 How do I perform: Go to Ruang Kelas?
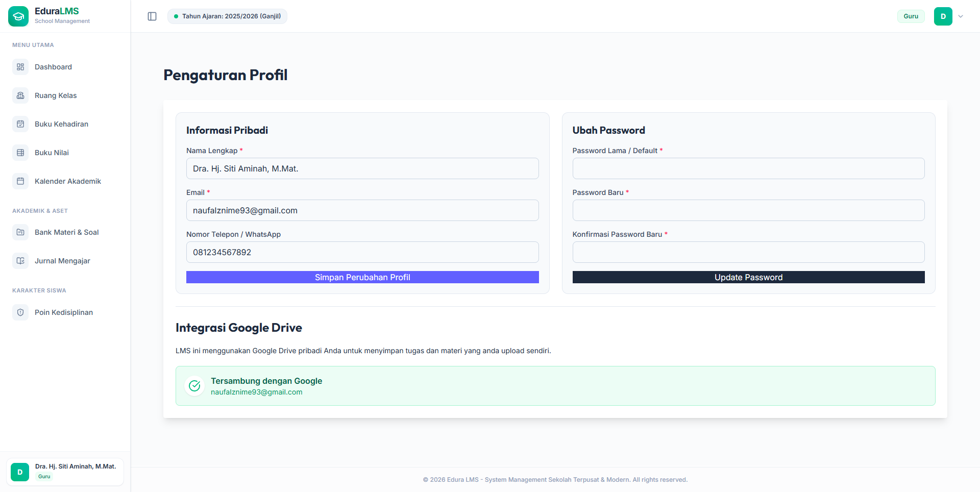65,95
